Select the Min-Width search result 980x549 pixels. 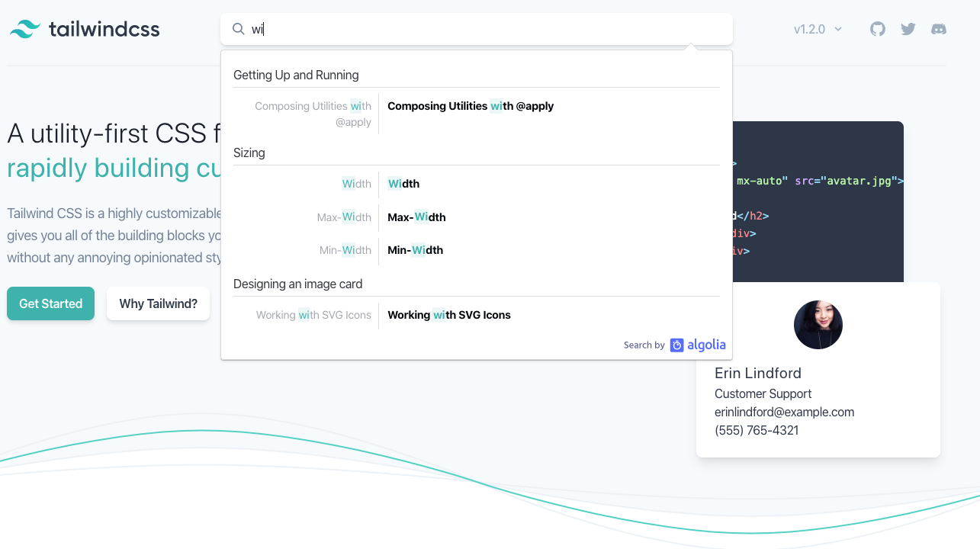(x=477, y=250)
